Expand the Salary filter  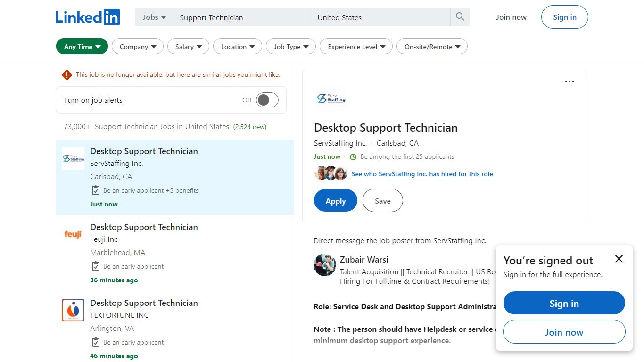point(189,47)
